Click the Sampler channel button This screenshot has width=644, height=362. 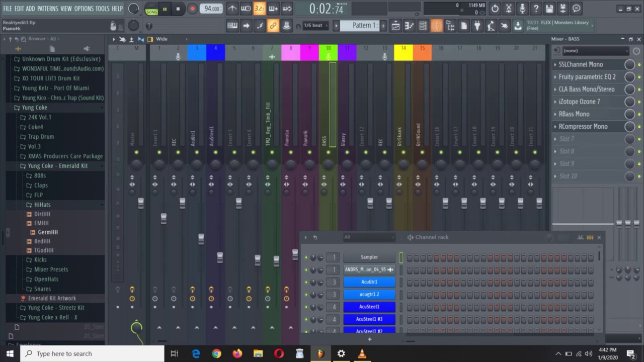tap(369, 257)
